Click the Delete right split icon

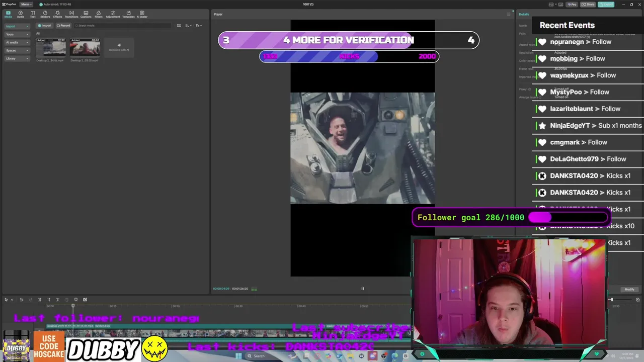click(x=57, y=300)
